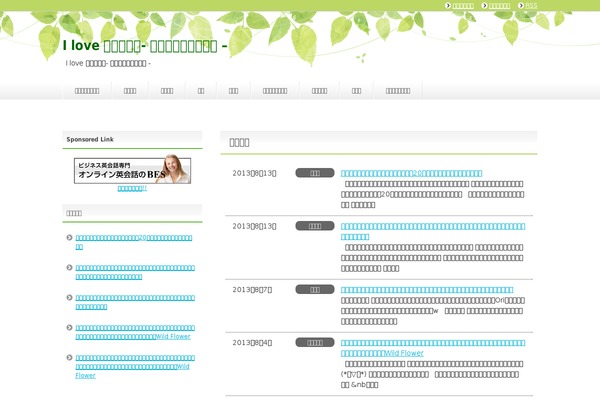This screenshot has width=600, height=400.
Task: Open the rightmost item in navigation menu bar
Action: point(398,91)
